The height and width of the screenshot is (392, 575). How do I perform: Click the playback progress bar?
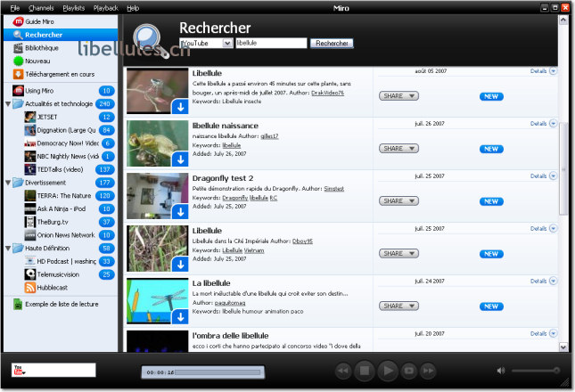218,372
